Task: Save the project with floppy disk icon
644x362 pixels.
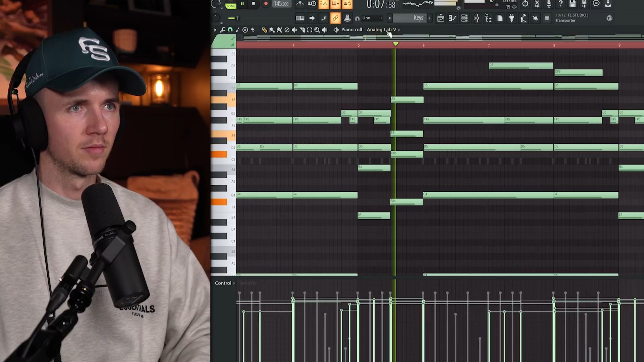Action: [572, 4]
